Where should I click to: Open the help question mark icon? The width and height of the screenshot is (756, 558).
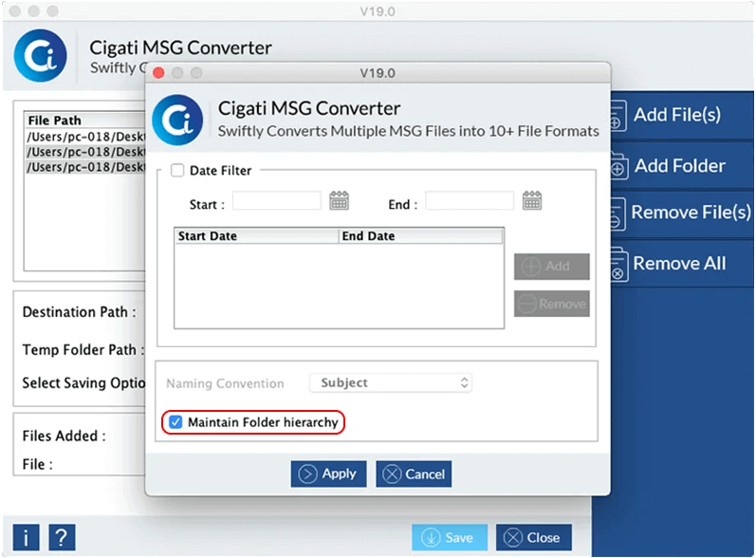(x=62, y=537)
